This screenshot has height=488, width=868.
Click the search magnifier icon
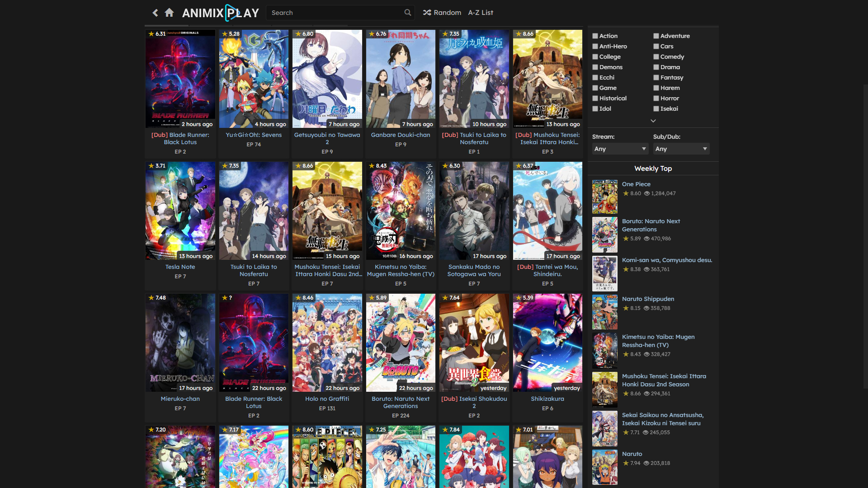(407, 13)
